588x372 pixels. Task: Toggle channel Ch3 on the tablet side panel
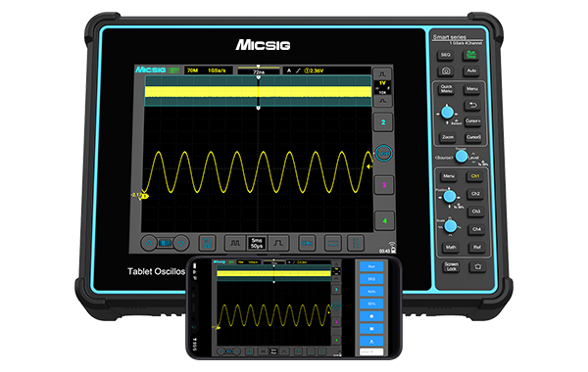tap(476, 211)
